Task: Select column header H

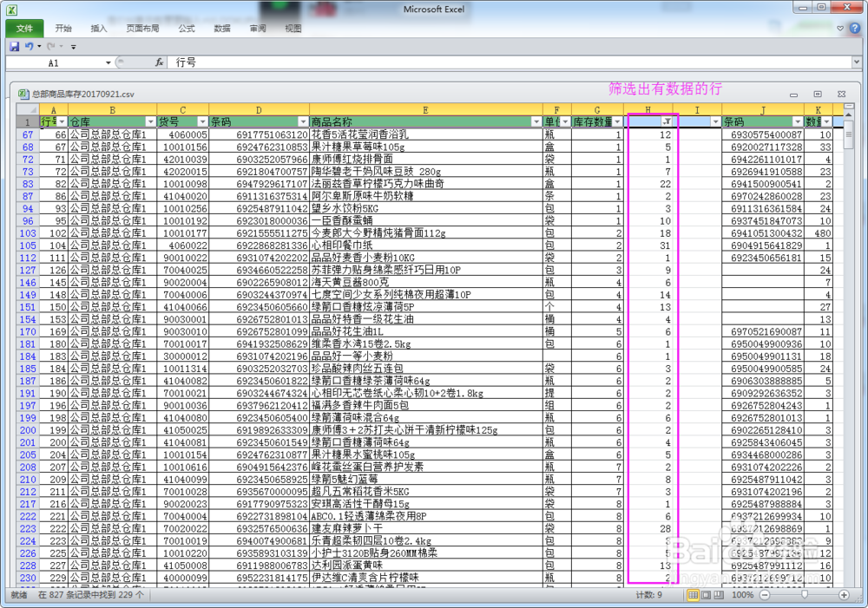Action: (x=648, y=110)
